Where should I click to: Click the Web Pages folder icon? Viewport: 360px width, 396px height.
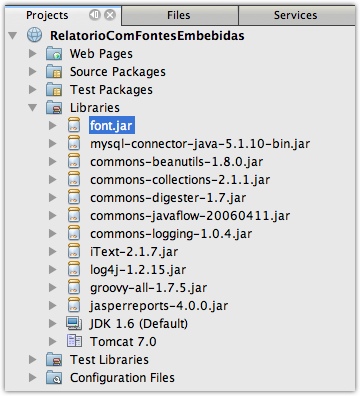pos(54,54)
